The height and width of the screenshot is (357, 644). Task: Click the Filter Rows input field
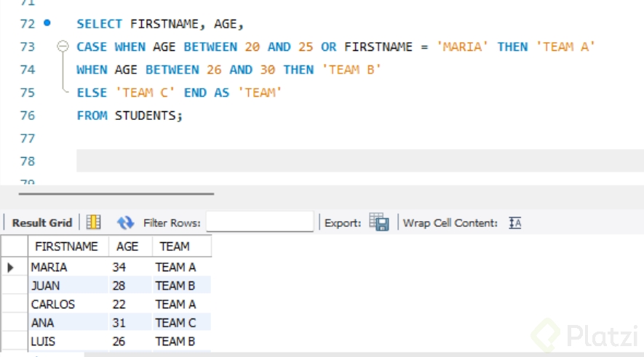[x=260, y=222]
